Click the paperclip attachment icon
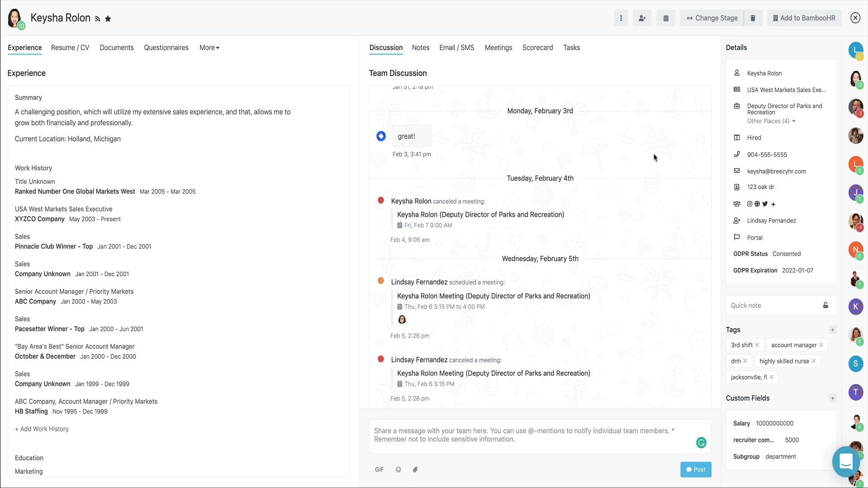 [x=415, y=469]
